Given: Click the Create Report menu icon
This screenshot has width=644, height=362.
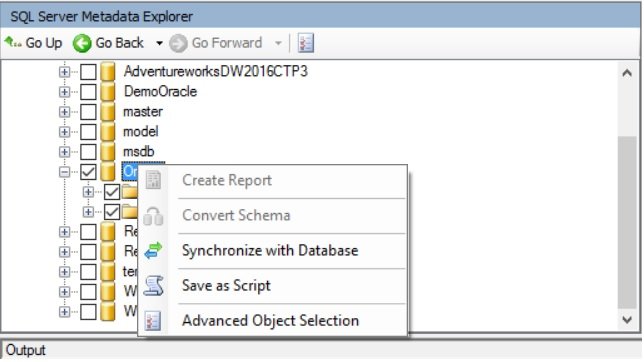Looking at the screenshot, I should coord(153,180).
